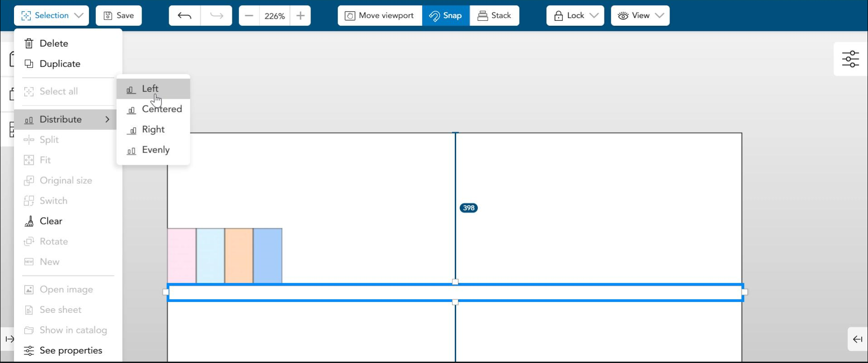Screen dimensions: 868x363
Task: Undo the last action with the back arrow
Action: 184,15
